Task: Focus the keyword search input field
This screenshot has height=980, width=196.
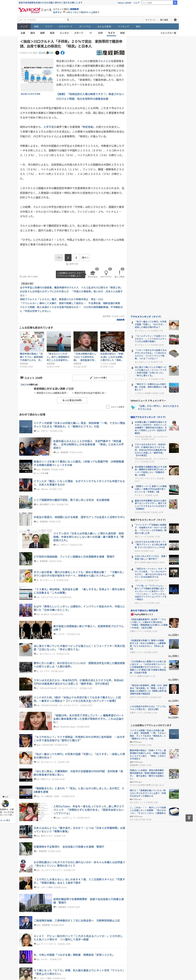Action: tap(42, 20)
